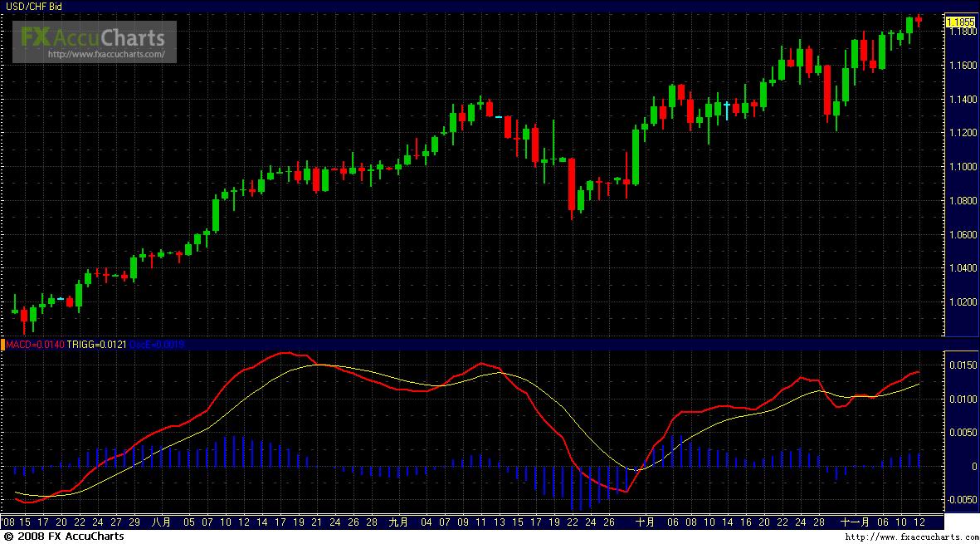Click the 04 date label
The width and height of the screenshot is (980, 544).
coord(427,522)
